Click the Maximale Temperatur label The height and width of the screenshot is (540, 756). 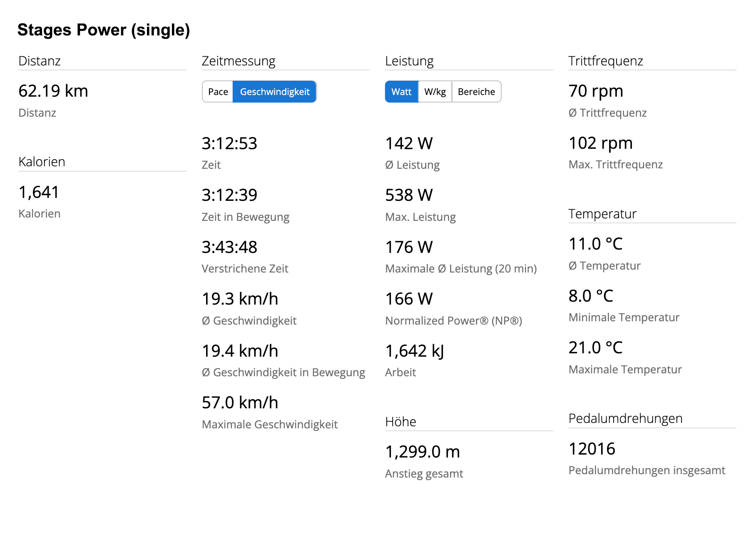click(x=625, y=370)
